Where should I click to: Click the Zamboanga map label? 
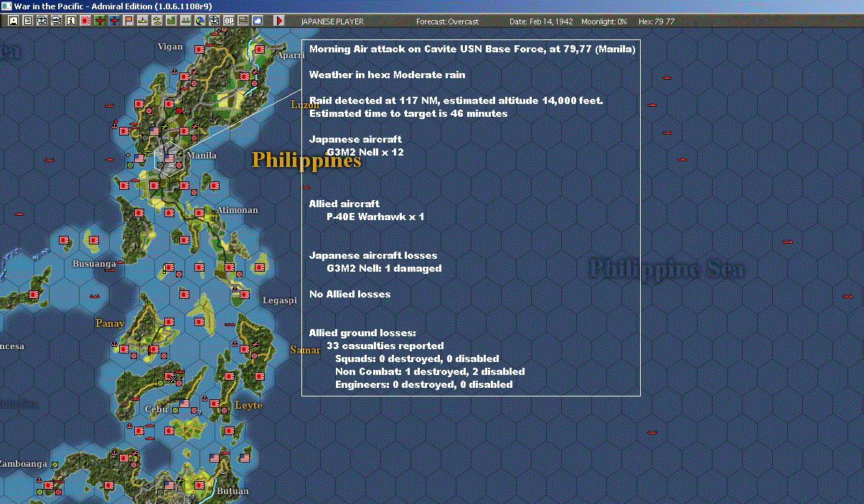pos(24,464)
